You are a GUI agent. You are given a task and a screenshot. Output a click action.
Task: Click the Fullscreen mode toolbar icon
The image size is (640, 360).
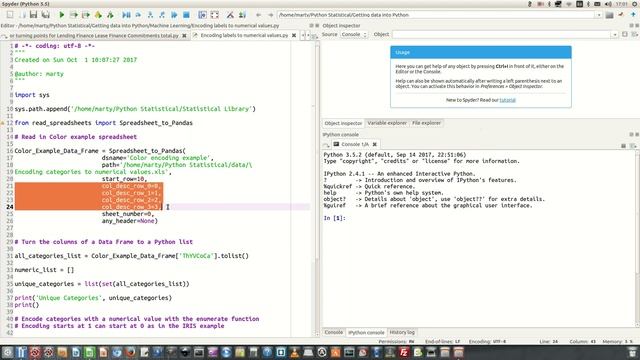[214, 15]
